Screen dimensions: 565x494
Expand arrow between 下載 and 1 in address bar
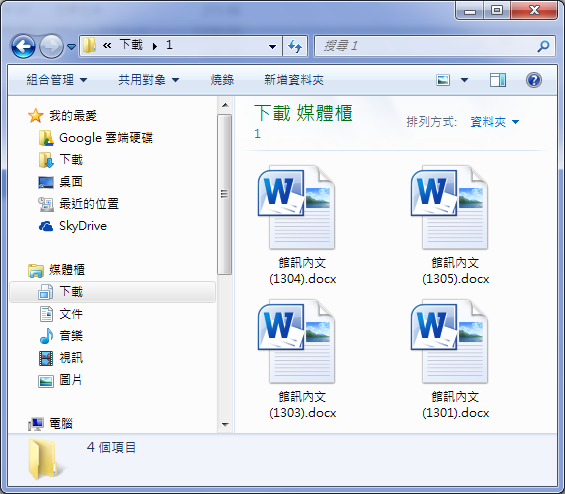(155, 46)
